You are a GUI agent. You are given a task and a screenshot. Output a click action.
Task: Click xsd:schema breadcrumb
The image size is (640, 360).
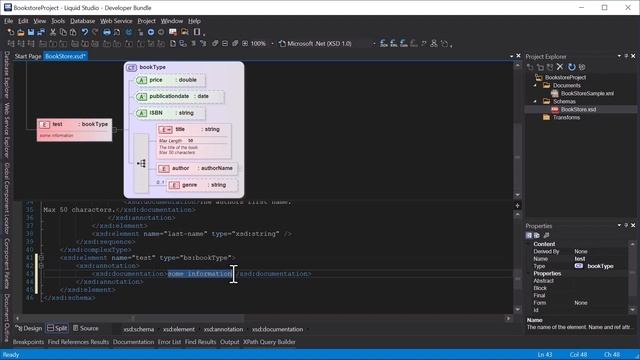point(139,329)
